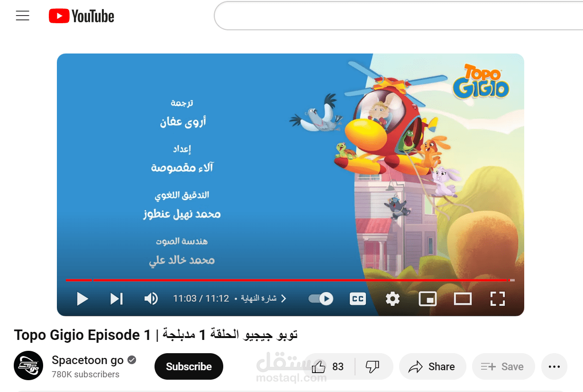
Task: Switch to miniplayer mode
Action: [x=428, y=299]
